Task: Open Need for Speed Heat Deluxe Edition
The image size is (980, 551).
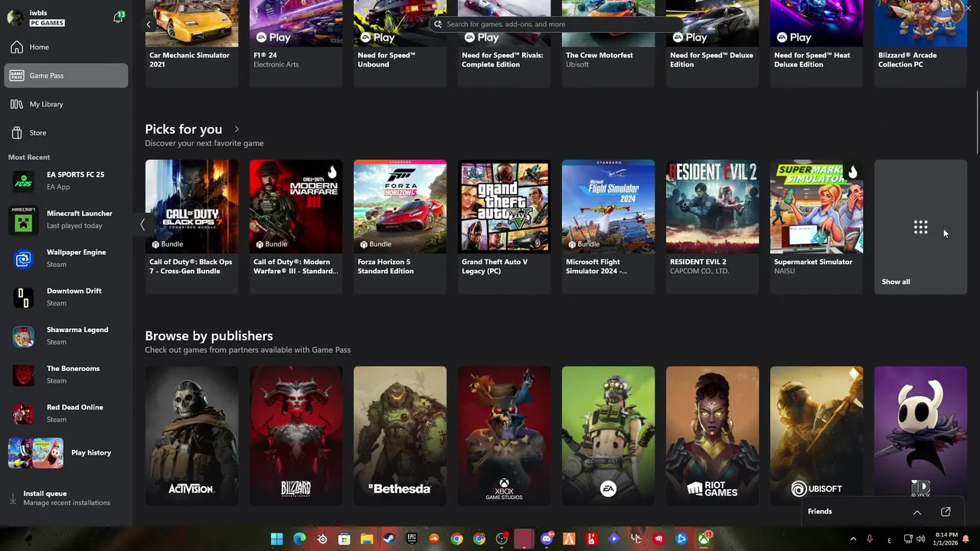Action: (816, 44)
